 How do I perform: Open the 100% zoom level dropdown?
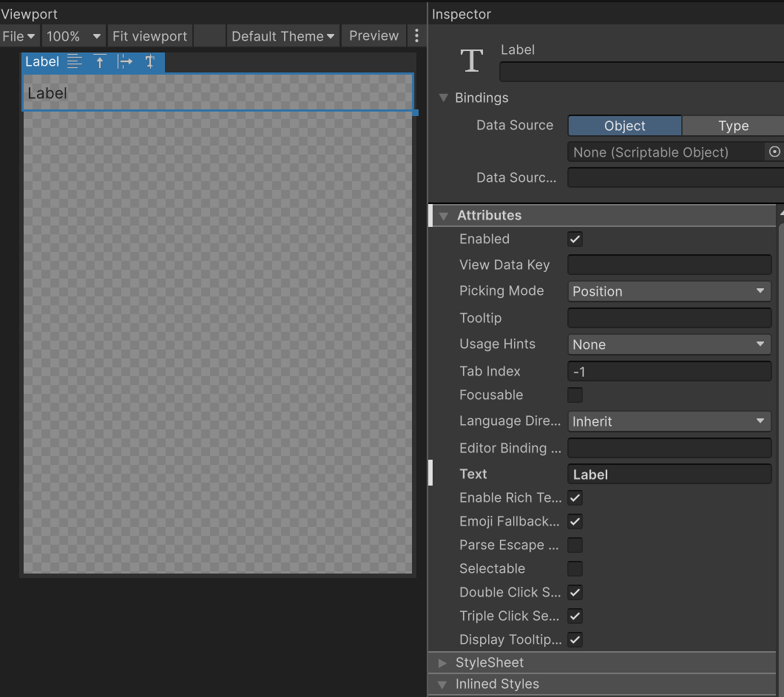click(x=73, y=36)
